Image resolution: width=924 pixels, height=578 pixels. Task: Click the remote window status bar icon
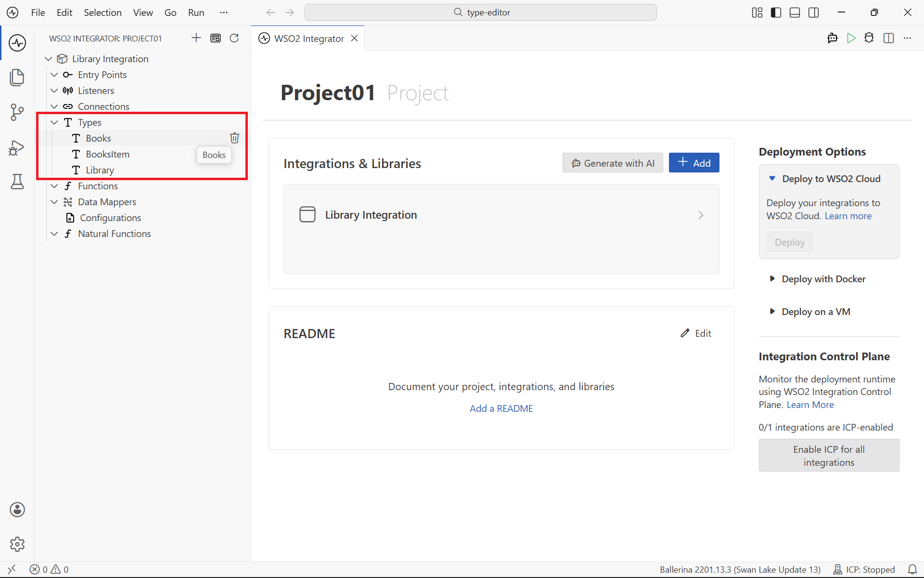[x=12, y=569]
